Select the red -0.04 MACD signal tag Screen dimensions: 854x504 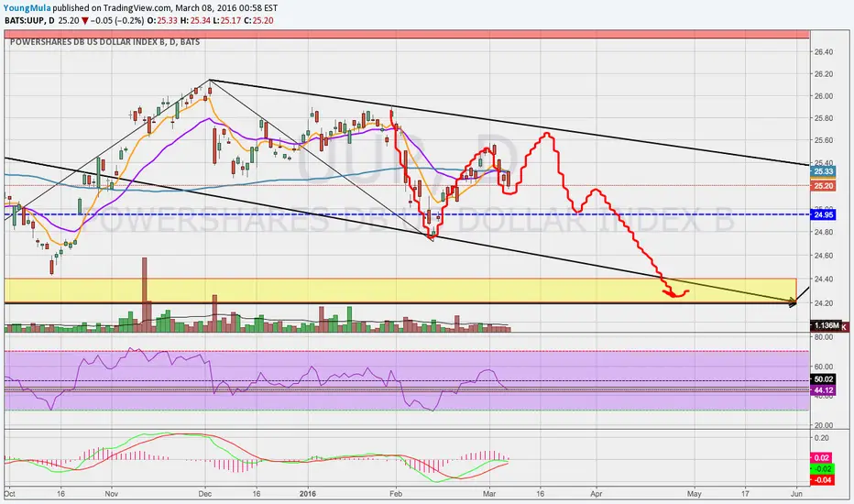tap(823, 480)
